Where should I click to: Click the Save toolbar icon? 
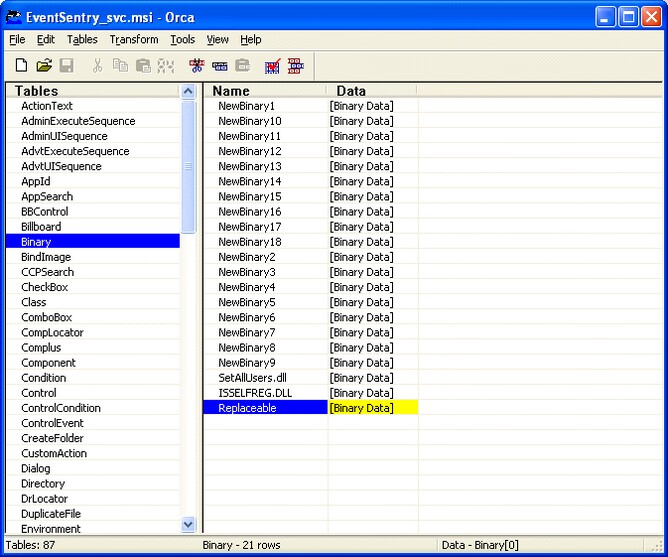[x=66, y=66]
